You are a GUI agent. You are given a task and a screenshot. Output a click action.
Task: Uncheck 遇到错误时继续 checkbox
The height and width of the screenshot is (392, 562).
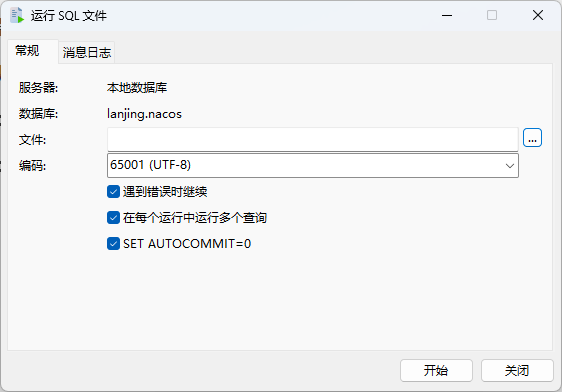(113, 192)
